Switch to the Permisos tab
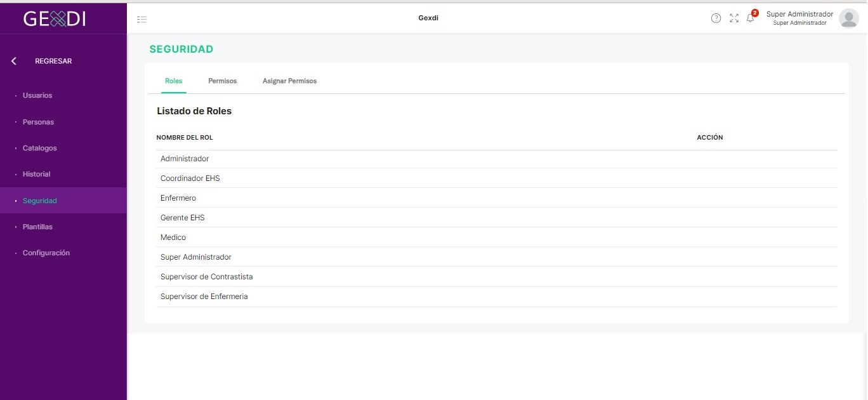The width and height of the screenshot is (868, 400). (222, 81)
